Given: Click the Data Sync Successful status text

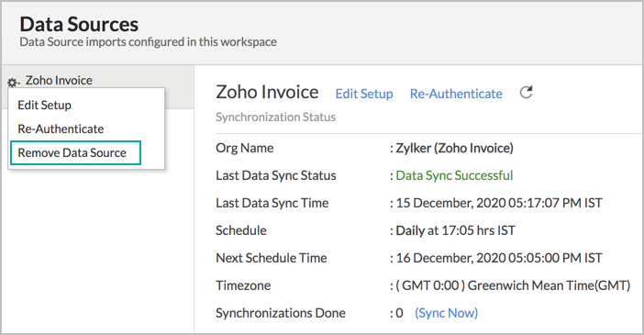Looking at the screenshot, I should 454,175.
